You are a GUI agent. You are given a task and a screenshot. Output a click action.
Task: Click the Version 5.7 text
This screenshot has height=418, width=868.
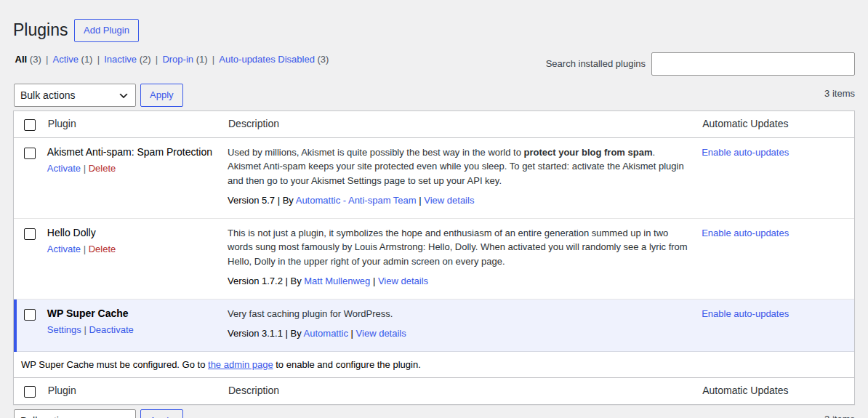(x=252, y=201)
